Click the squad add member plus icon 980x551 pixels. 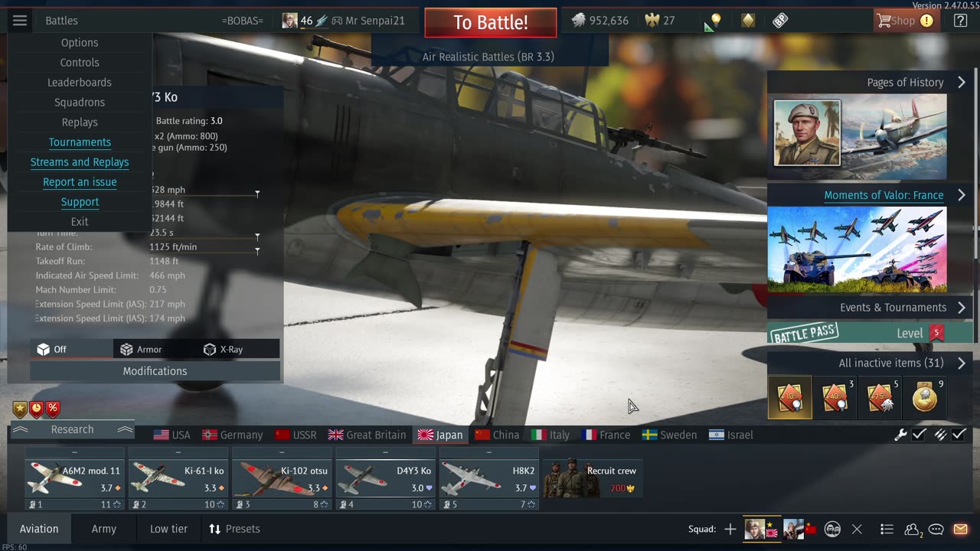[x=730, y=529]
